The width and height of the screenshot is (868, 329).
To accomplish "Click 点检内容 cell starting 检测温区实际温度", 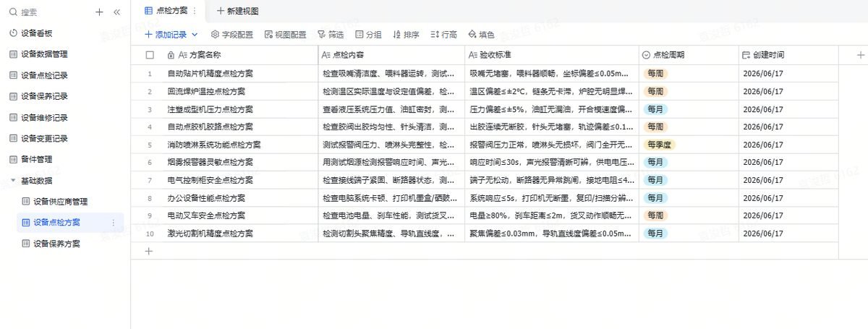I will [391, 92].
